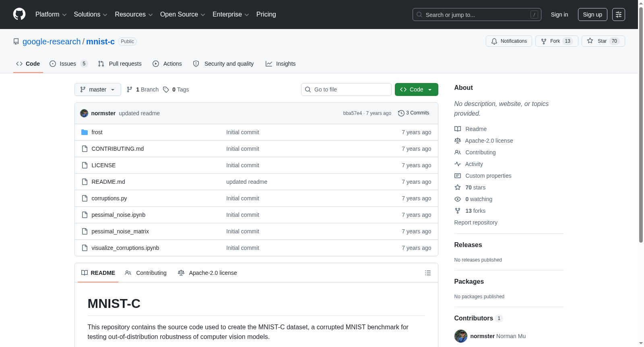The width and height of the screenshot is (644, 347).
Task: Open the Packages heading link
Action: click(x=469, y=282)
